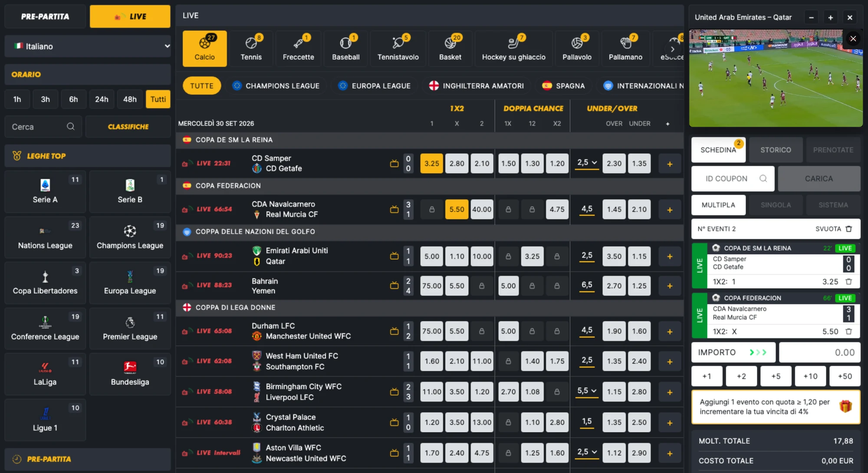Remove CD Samper bet from slip
The image size is (868, 473).
point(848,281)
